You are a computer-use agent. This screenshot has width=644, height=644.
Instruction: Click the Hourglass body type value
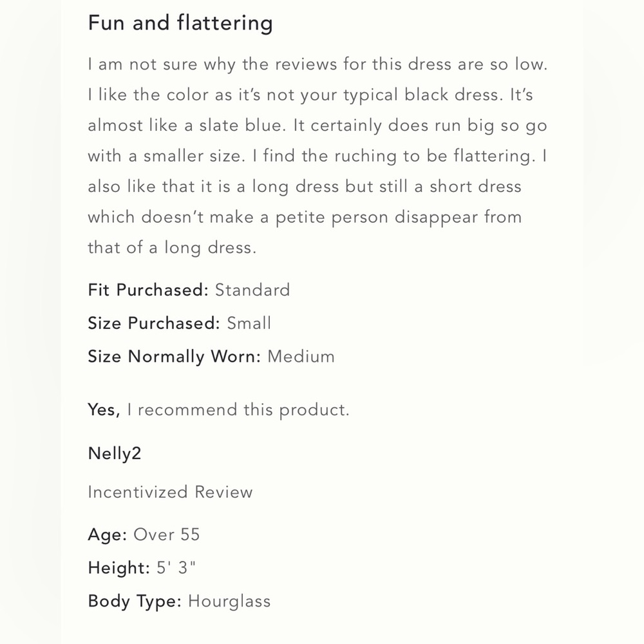click(229, 601)
